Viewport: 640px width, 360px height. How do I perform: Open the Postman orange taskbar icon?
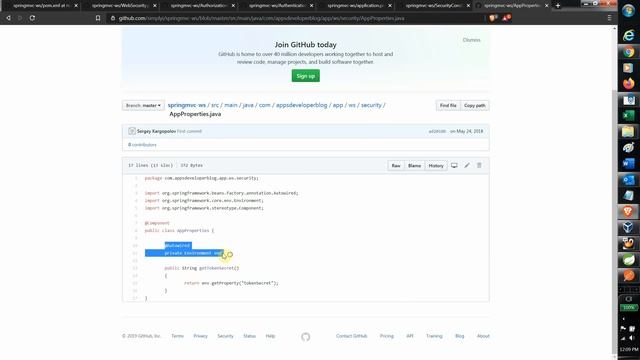click(629, 276)
